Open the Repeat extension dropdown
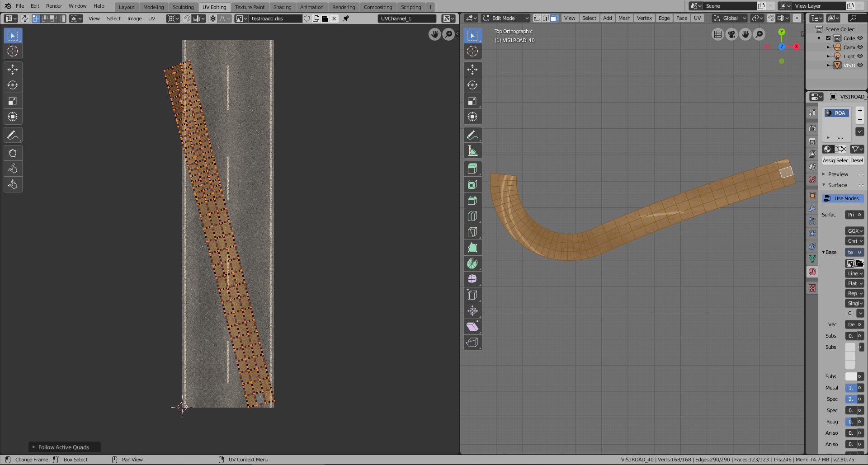This screenshot has height=465, width=868. click(854, 293)
